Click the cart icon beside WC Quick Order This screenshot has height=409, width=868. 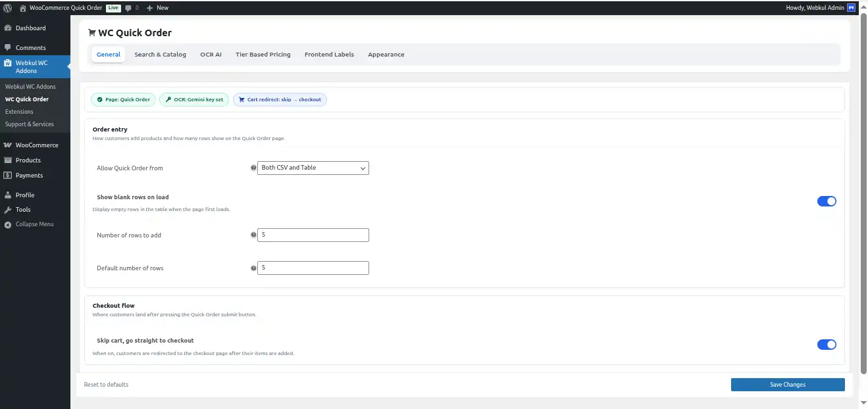[92, 32]
